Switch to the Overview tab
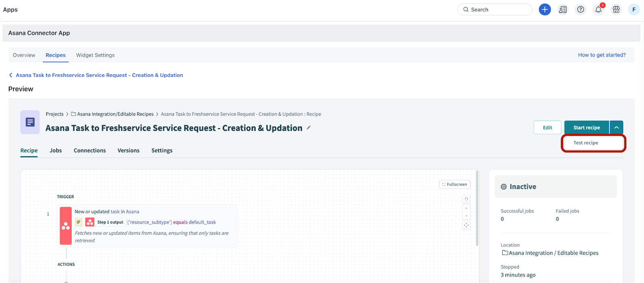 (x=24, y=55)
